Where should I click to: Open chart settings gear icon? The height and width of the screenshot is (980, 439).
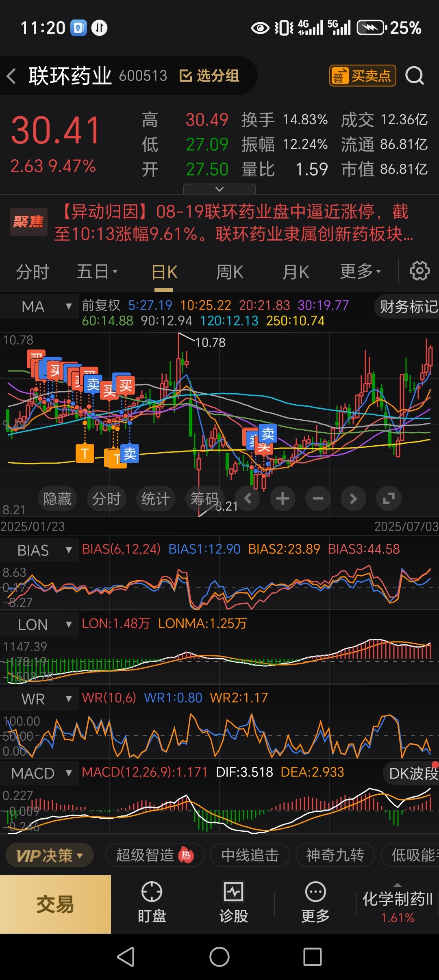click(419, 271)
